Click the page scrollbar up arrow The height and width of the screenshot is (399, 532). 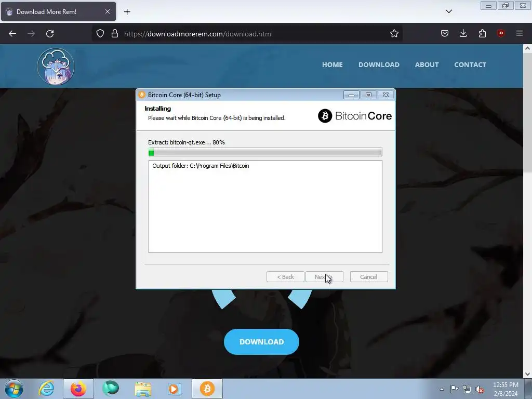point(527,48)
